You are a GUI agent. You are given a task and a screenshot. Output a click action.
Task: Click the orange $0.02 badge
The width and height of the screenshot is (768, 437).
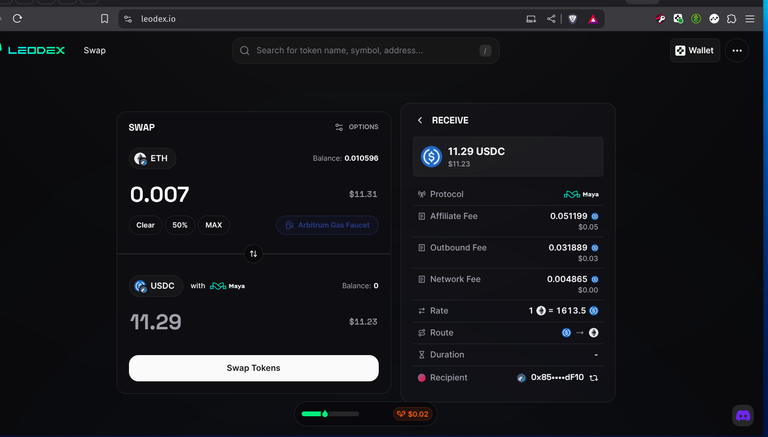pos(412,414)
